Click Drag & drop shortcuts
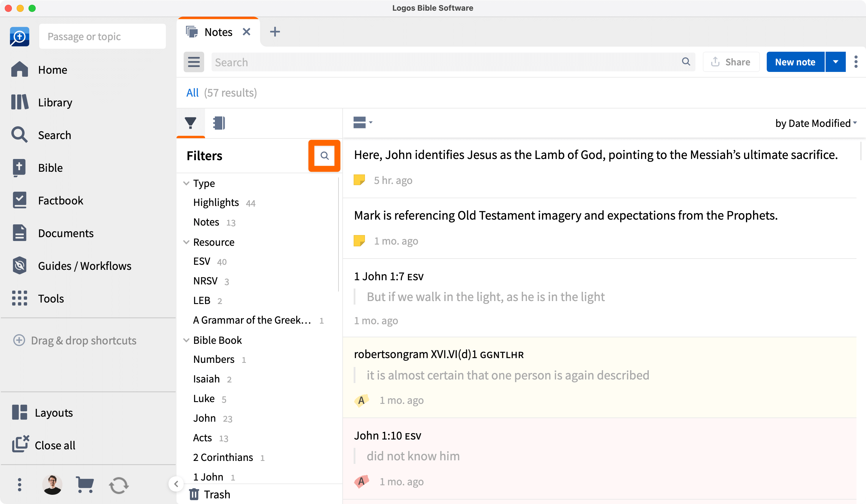The width and height of the screenshot is (866, 504). (75, 341)
